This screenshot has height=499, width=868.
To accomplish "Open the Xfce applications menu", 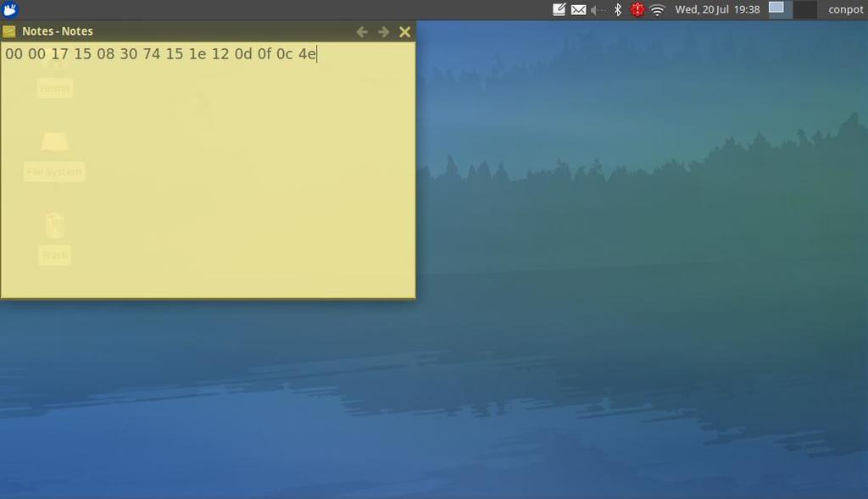I will click(x=10, y=9).
